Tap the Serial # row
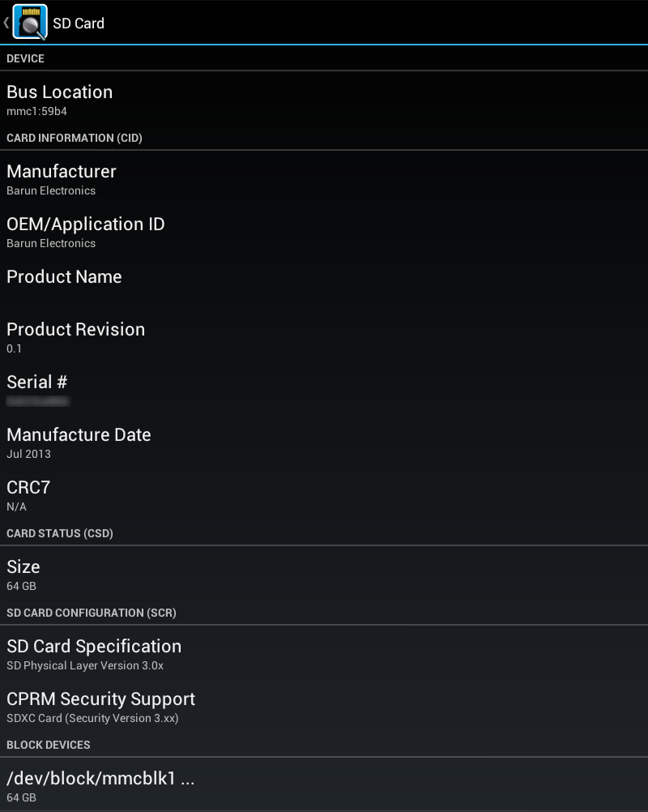The width and height of the screenshot is (648, 812). click(324, 391)
